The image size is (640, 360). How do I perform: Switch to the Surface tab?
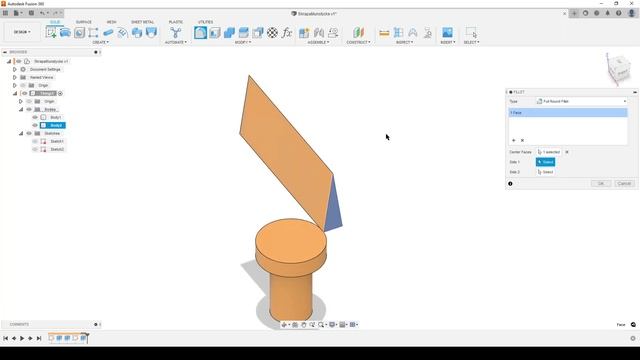click(x=84, y=22)
